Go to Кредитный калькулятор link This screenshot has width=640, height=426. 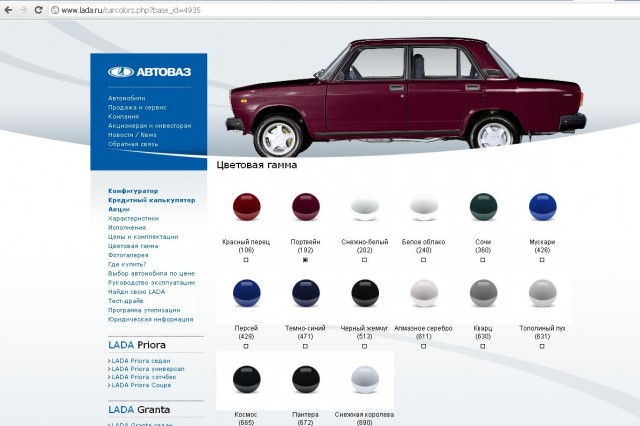tap(151, 200)
